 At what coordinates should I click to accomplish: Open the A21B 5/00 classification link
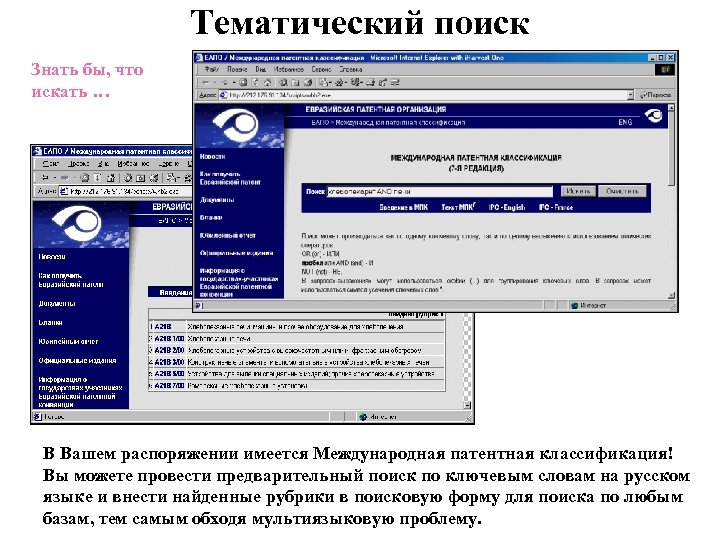169,374
